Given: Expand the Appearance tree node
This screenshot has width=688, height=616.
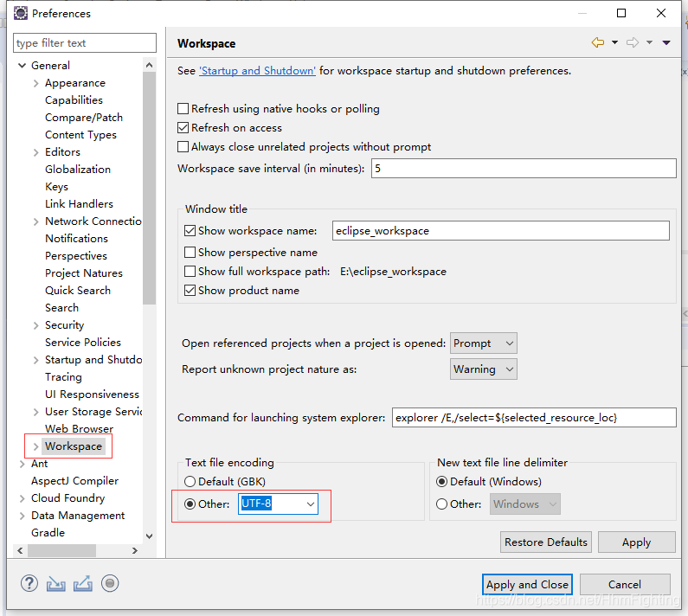Looking at the screenshot, I should pos(36,83).
